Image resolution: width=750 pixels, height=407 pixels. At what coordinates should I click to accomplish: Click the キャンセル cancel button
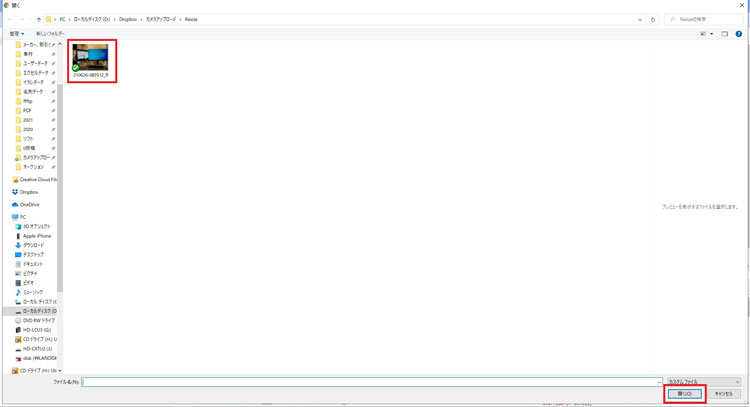[724, 394]
